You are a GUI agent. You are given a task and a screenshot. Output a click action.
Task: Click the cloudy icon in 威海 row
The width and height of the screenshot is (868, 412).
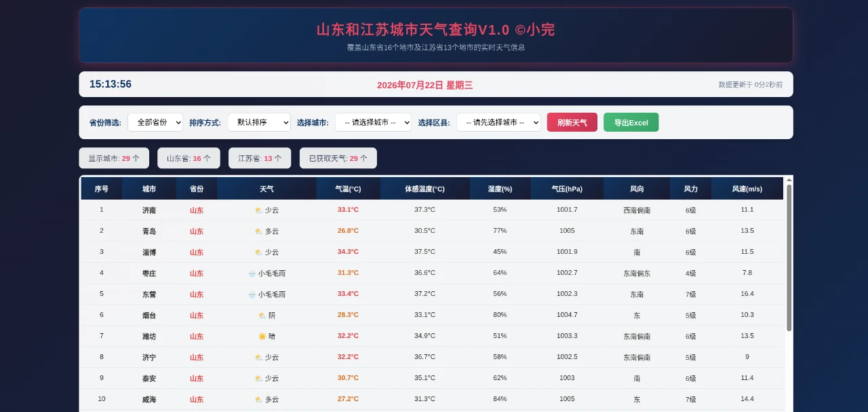(x=258, y=400)
